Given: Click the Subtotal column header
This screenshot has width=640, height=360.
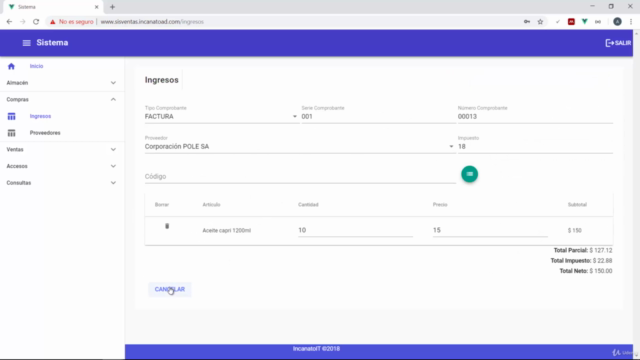Looking at the screenshot, I should pyautogui.click(x=577, y=204).
